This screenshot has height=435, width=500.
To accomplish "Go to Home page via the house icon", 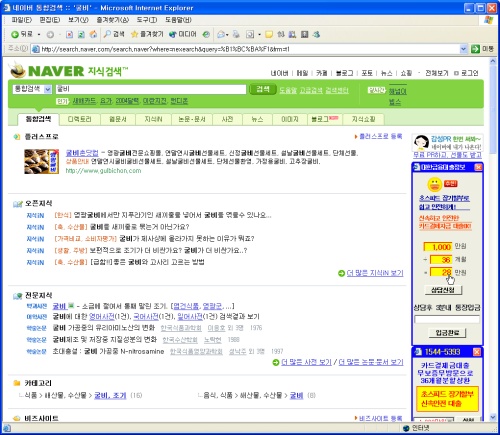I will point(93,34).
